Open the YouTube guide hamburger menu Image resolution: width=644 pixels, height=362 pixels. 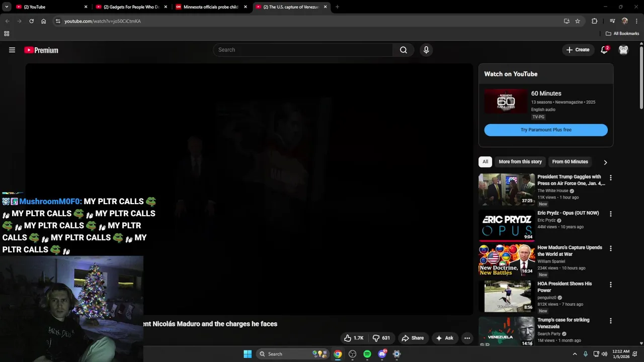pos(12,50)
